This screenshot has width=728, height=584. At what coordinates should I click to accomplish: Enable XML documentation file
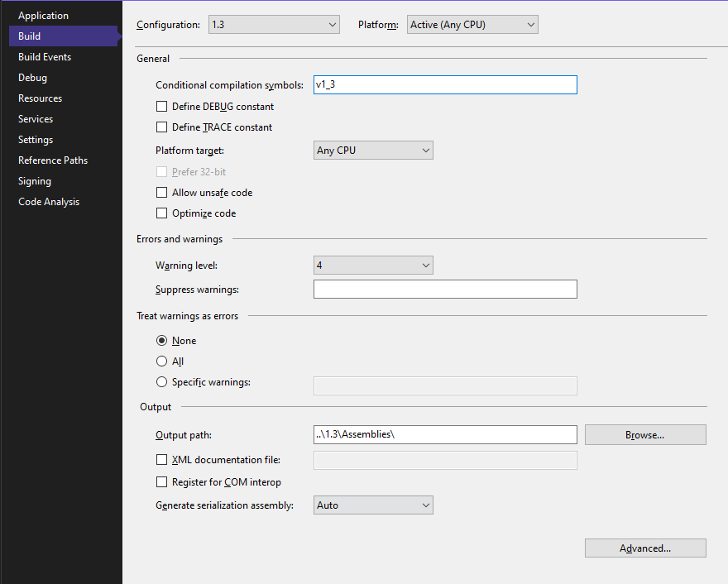(161, 459)
